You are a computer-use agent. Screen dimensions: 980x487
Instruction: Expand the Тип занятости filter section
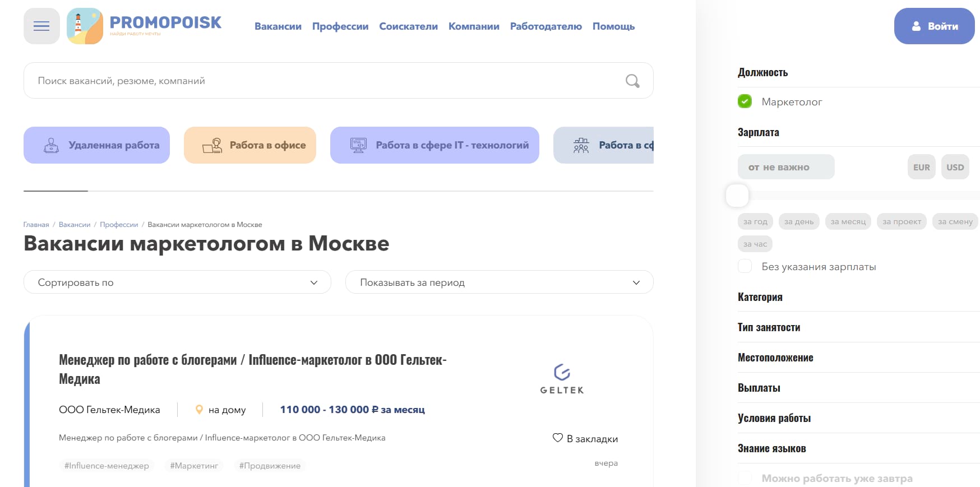tap(769, 327)
